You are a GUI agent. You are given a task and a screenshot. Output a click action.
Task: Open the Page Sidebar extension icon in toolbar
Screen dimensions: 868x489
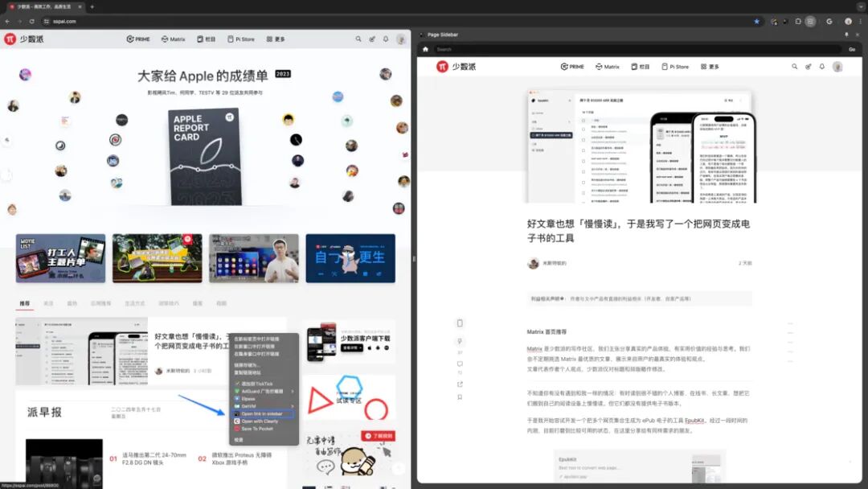[x=810, y=22]
